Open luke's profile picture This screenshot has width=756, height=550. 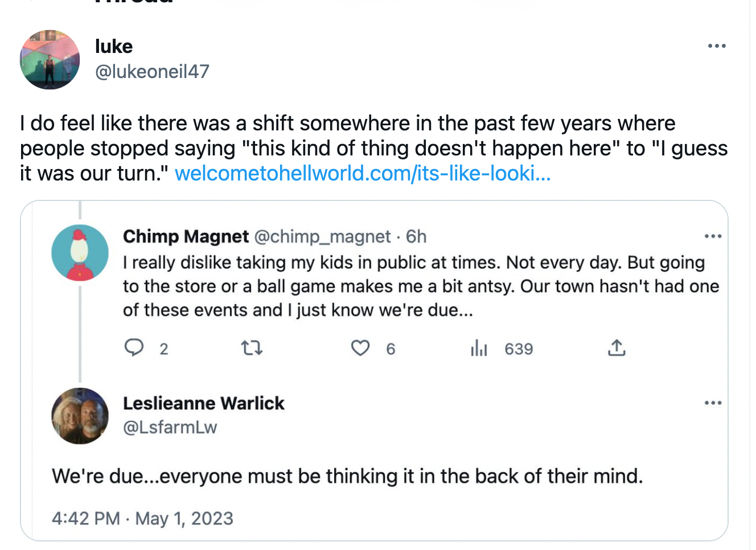click(x=50, y=60)
